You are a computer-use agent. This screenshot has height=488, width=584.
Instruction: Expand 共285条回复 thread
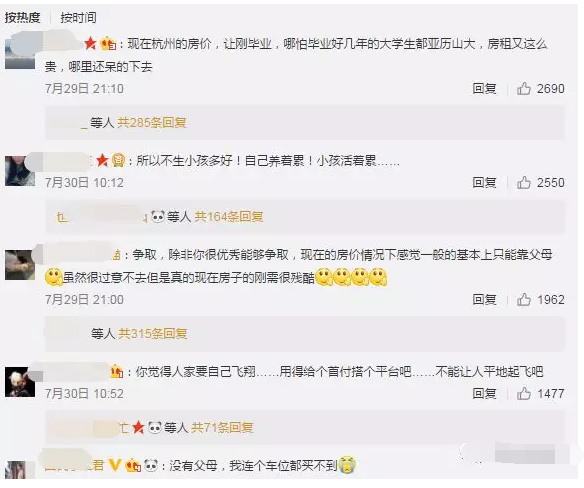tap(152, 123)
